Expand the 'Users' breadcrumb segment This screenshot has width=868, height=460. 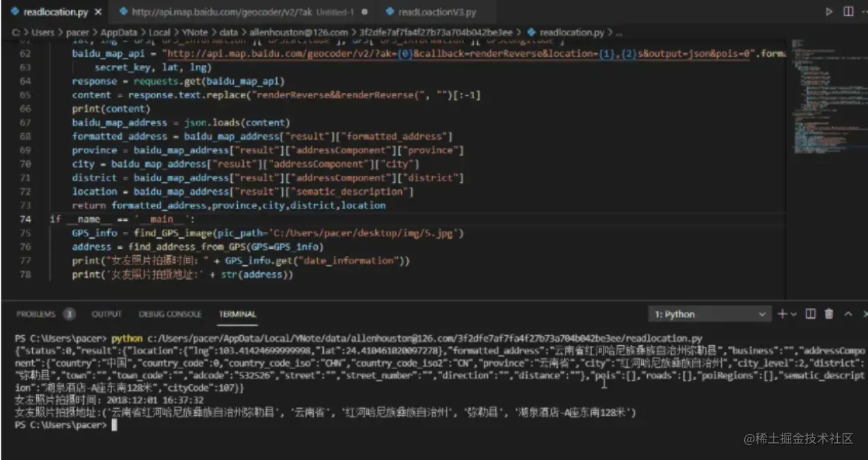click(42, 32)
